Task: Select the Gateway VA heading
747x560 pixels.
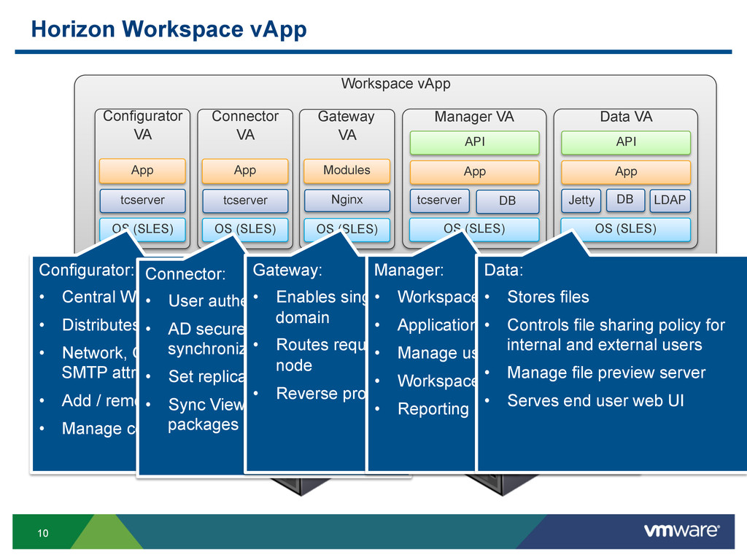Action: coord(347,125)
